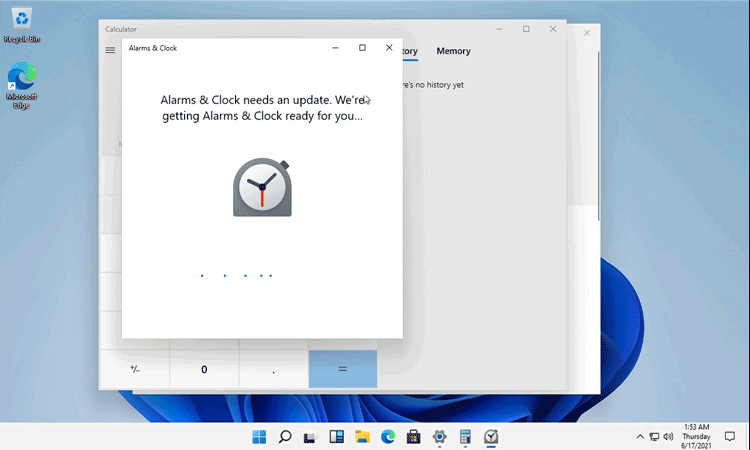Viewport: 750px width, 450px height.
Task: Open Microsoft Store from the taskbar
Action: [414, 436]
